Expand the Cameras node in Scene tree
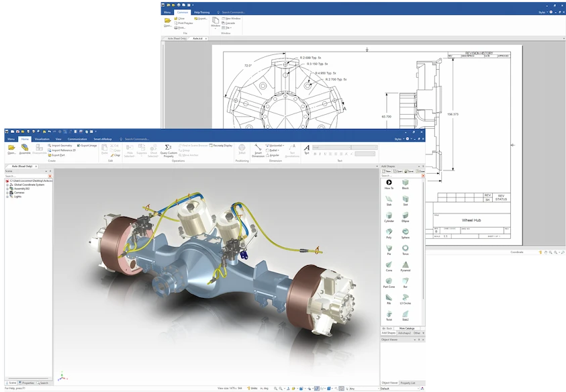566x392 pixels. (x=7, y=193)
